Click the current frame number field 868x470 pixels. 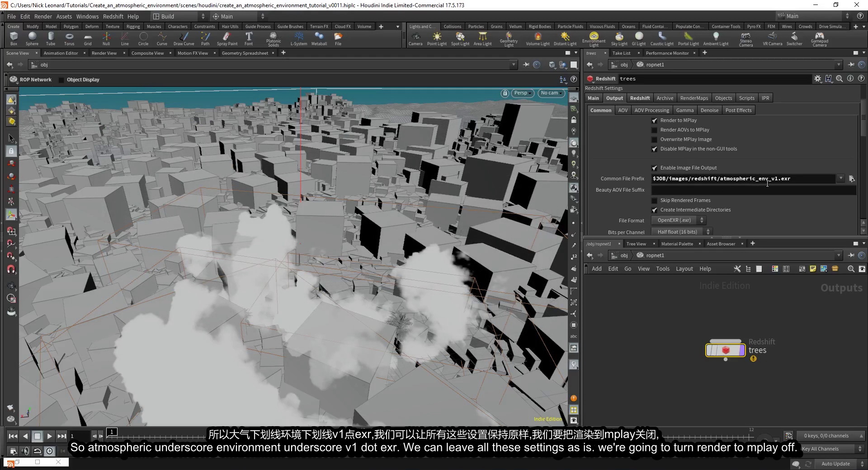click(79, 436)
